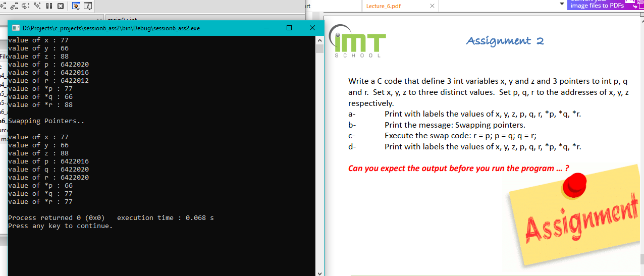Maximize the session6_ass2.exe console window
This screenshot has height=276, width=644.
(x=289, y=28)
